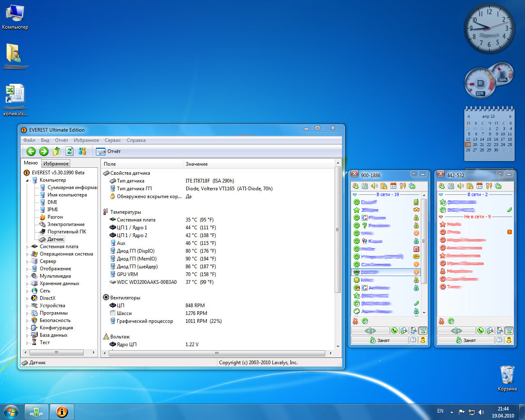Select Системная плата in the tree
This screenshot has width=525, height=420.
59,247
